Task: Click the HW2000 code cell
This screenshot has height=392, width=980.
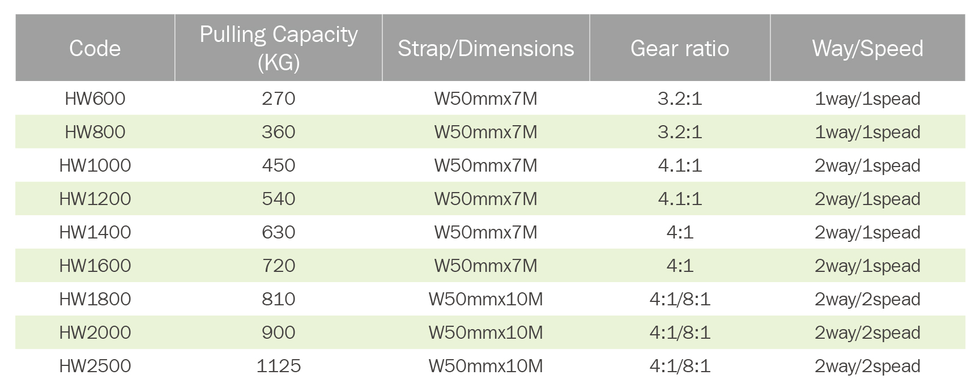Action: tap(95, 333)
